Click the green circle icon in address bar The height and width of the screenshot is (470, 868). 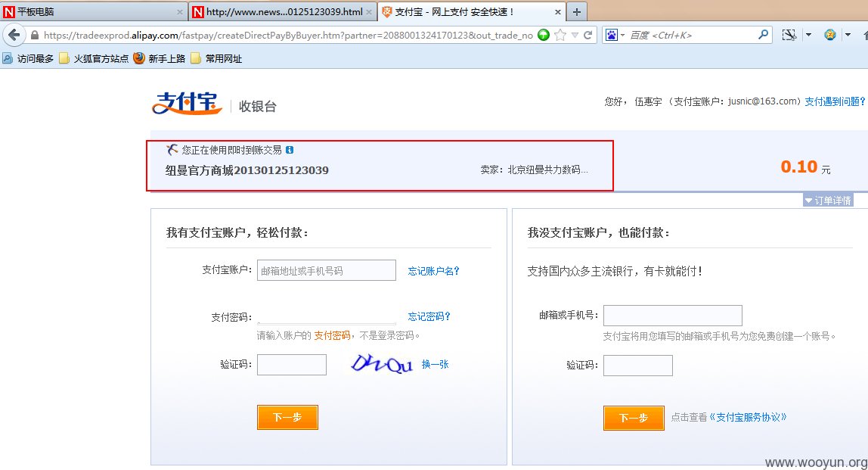click(x=544, y=35)
